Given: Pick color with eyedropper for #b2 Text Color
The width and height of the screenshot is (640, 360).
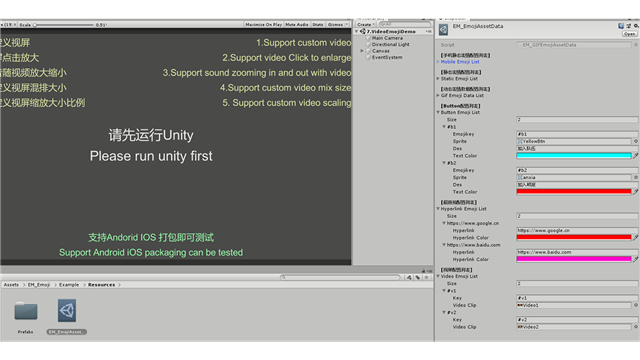Looking at the screenshot, I should tap(636, 192).
